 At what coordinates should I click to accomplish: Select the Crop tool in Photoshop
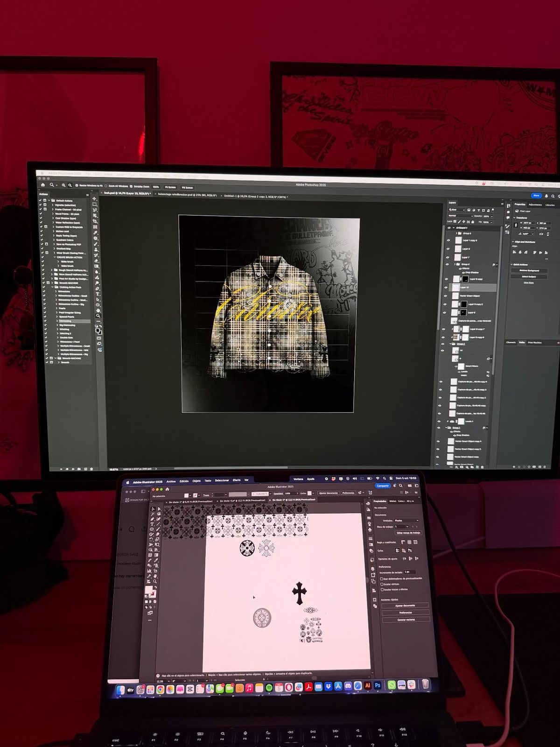point(95,221)
